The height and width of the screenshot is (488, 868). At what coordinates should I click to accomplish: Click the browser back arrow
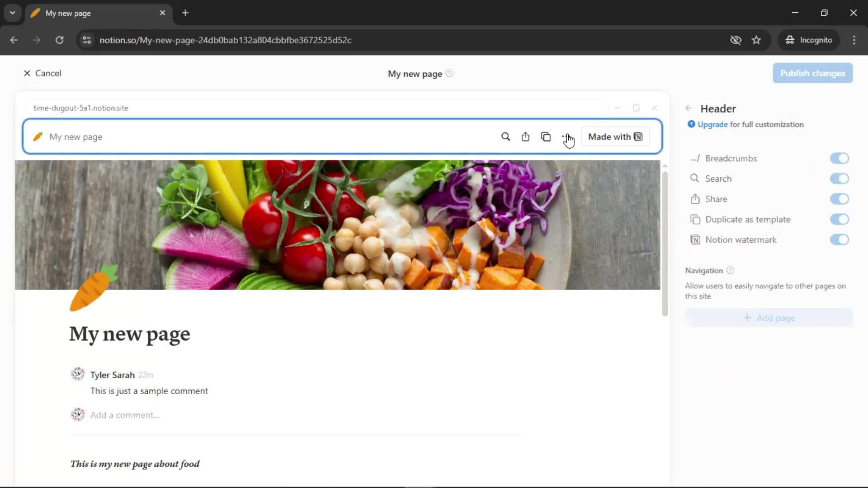pos(14,40)
